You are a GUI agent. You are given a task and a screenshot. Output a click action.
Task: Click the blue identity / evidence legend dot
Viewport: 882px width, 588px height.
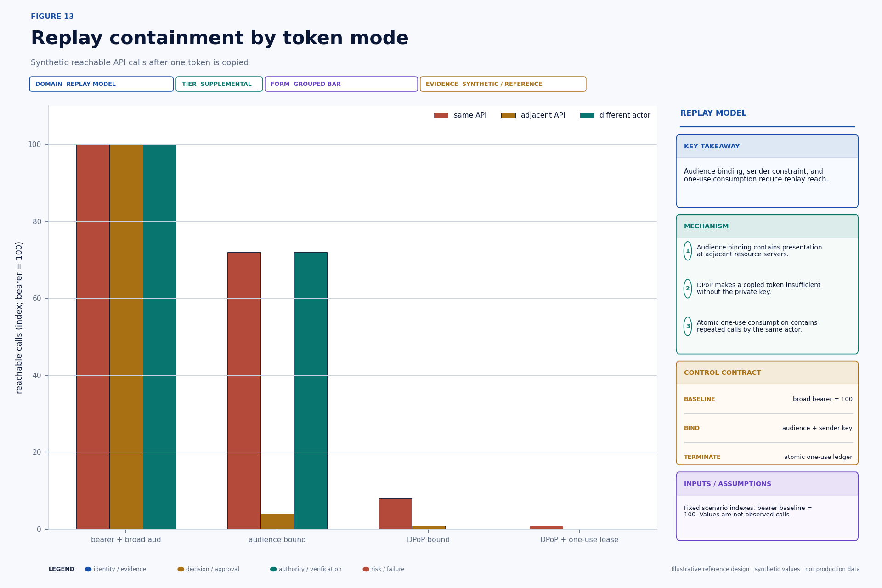coord(88,569)
